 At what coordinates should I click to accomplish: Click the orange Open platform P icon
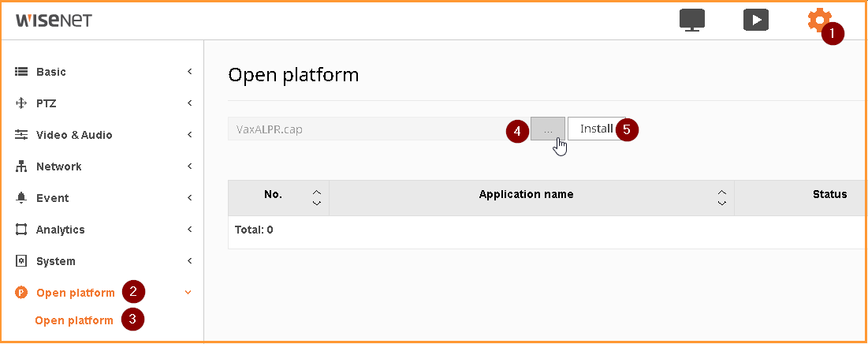(x=21, y=293)
